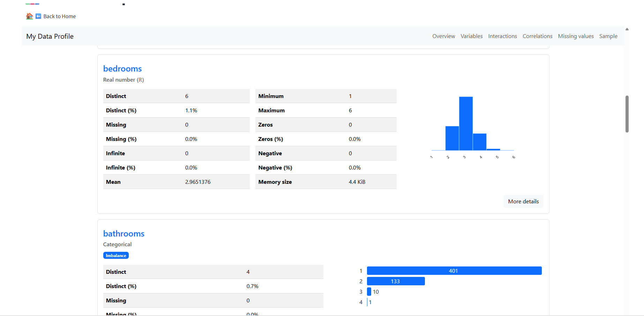Click the bedrooms histogram chart

pos(473,127)
